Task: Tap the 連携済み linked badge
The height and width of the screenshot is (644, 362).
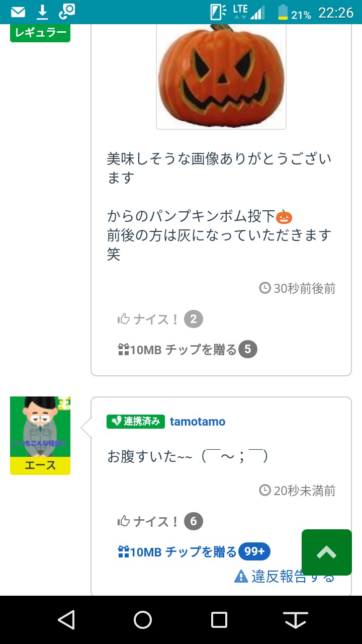Action: pos(136,422)
